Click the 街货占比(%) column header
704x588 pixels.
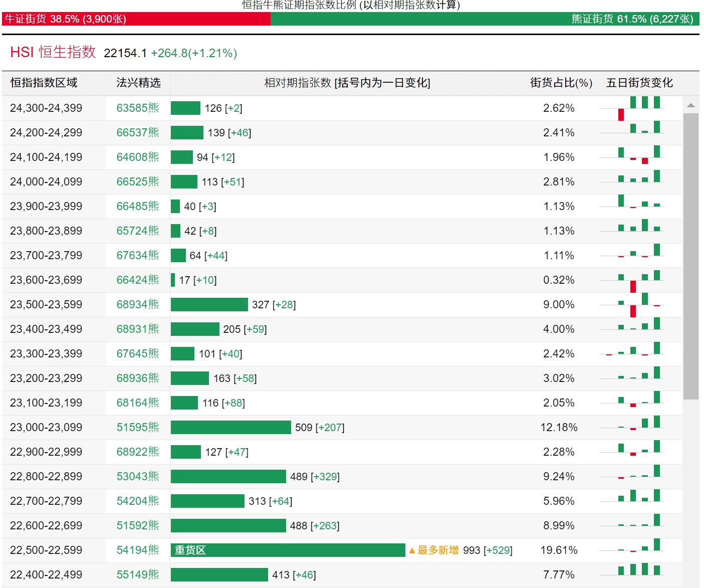point(561,83)
